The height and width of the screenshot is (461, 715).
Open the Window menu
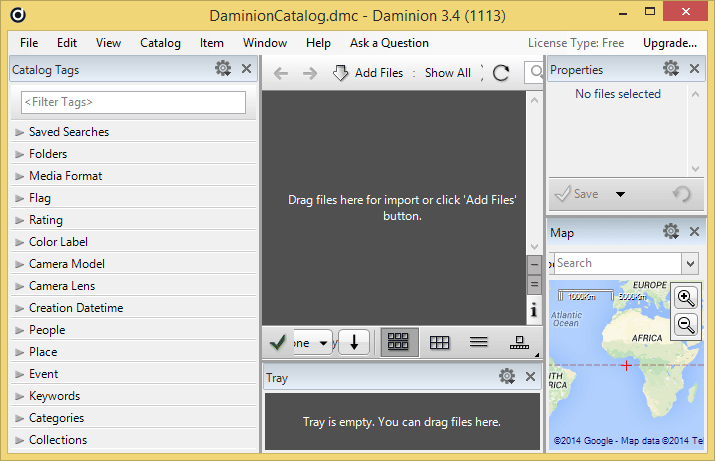[x=265, y=43]
